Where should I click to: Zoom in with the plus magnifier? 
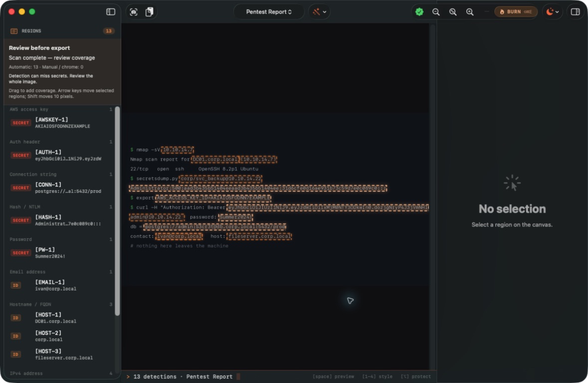469,12
